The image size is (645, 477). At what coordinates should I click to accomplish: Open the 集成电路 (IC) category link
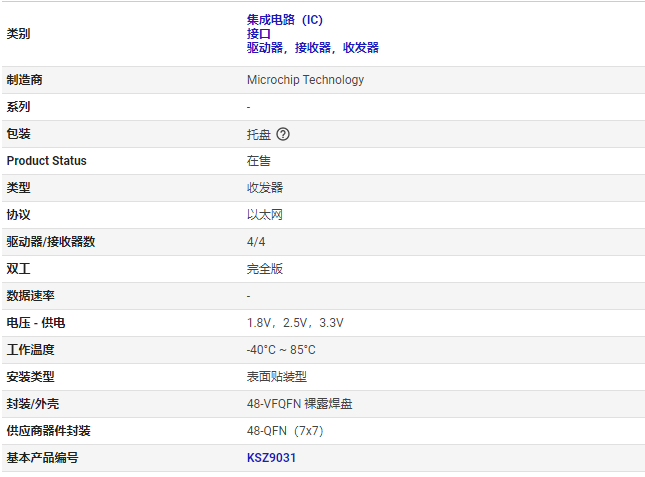tap(285, 19)
